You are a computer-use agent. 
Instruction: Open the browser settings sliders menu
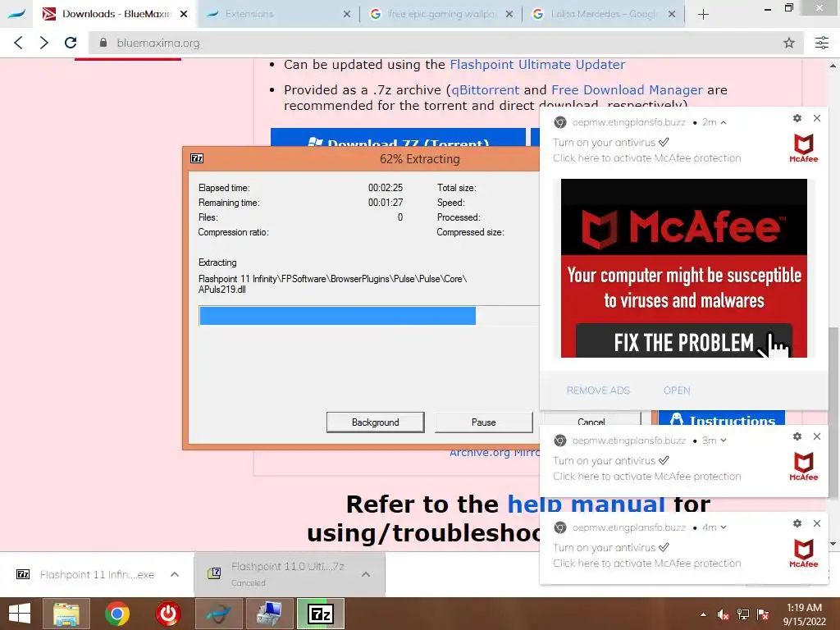tap(821, 43)
